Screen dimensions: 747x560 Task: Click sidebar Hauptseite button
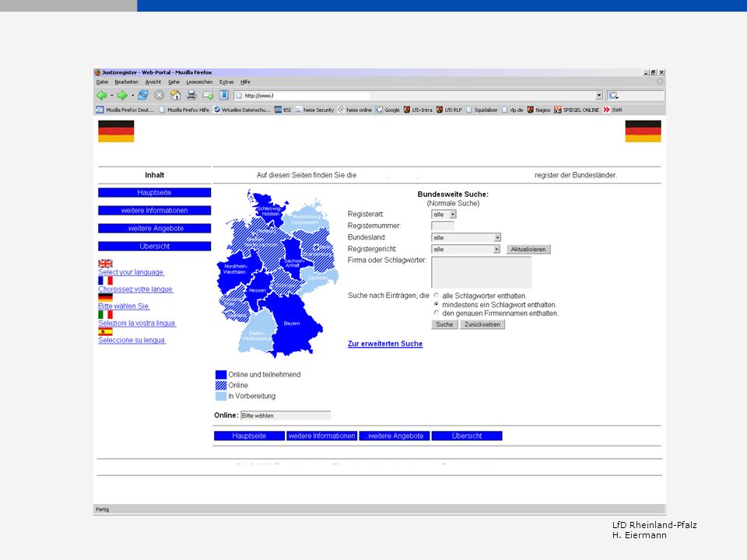click(x=154, y=192)
